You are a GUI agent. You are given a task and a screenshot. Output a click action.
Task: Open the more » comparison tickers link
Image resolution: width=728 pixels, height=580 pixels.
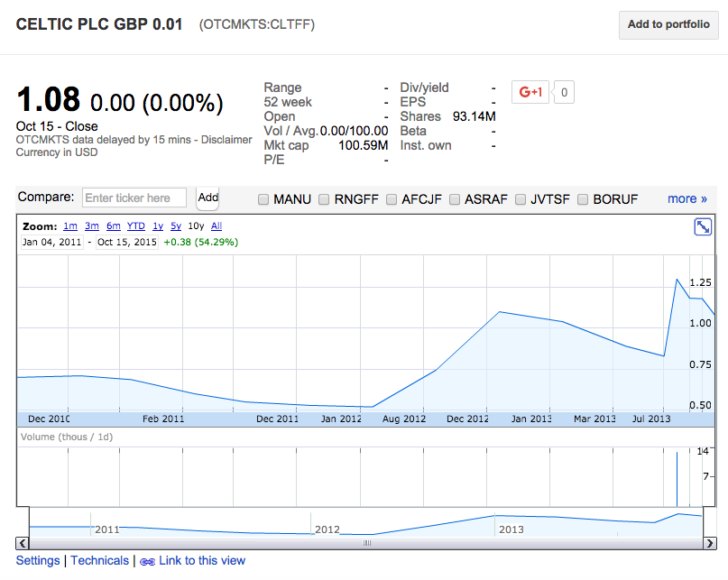(x=687, y=198)
